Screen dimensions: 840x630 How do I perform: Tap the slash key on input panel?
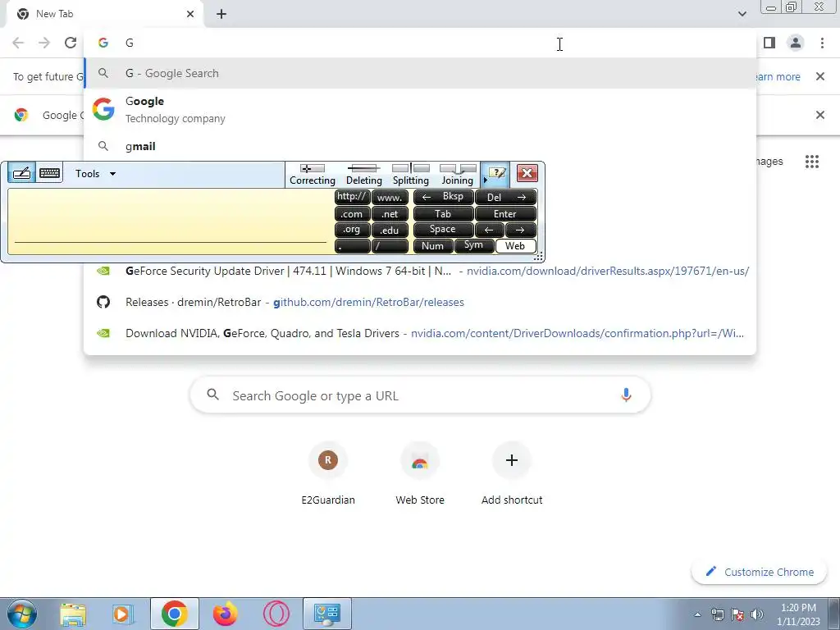click(x=390, y=246)
